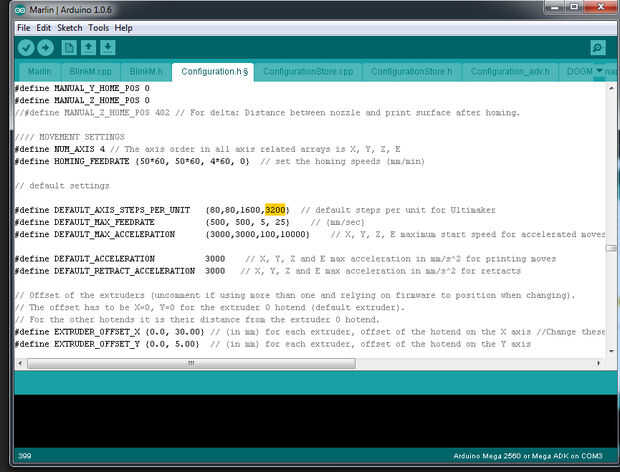Click Arduino Mega 2560 board status text
Image resolution: width=620 pixels, height=472 pixels.
[528, 456]
